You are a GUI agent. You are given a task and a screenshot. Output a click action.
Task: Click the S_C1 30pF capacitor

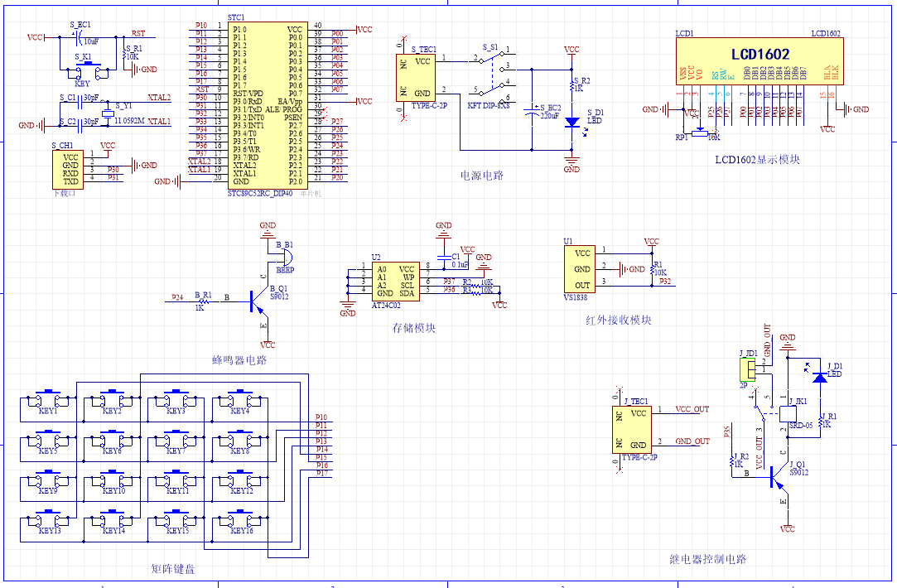(x=80, y=102)
